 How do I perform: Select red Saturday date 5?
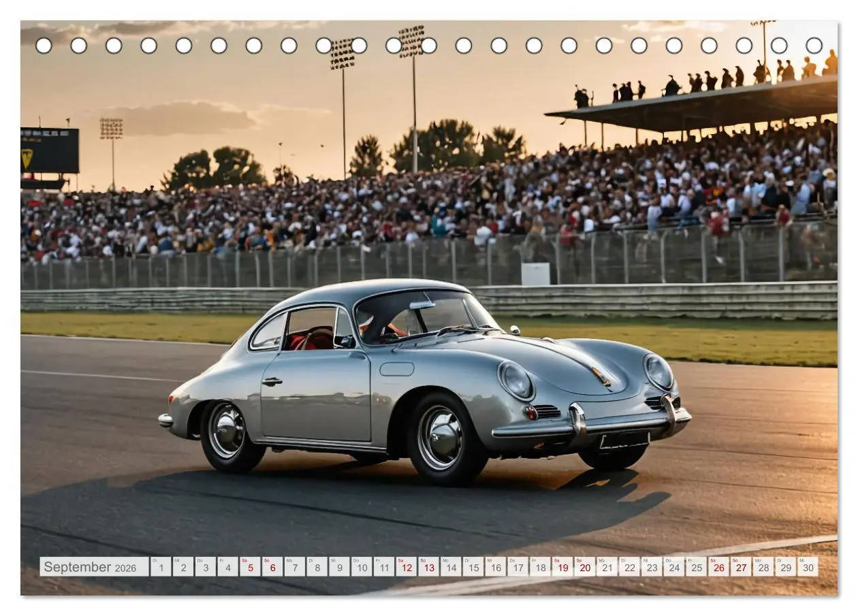click(250, 567)
